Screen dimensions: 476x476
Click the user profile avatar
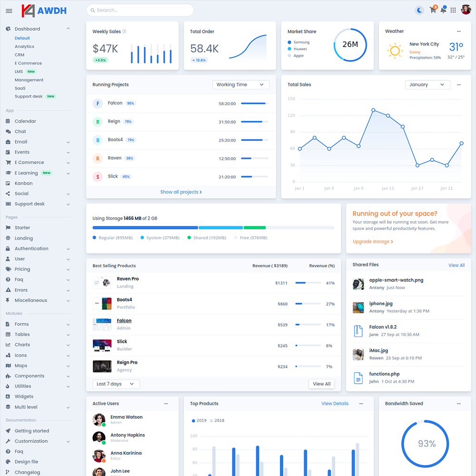tap(466, 10)
